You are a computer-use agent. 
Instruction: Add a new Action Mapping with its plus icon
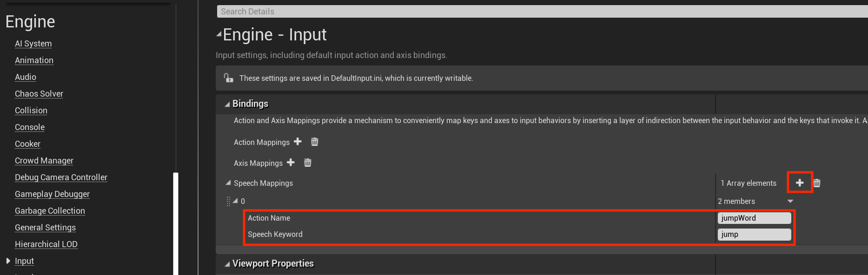[298, 142]
